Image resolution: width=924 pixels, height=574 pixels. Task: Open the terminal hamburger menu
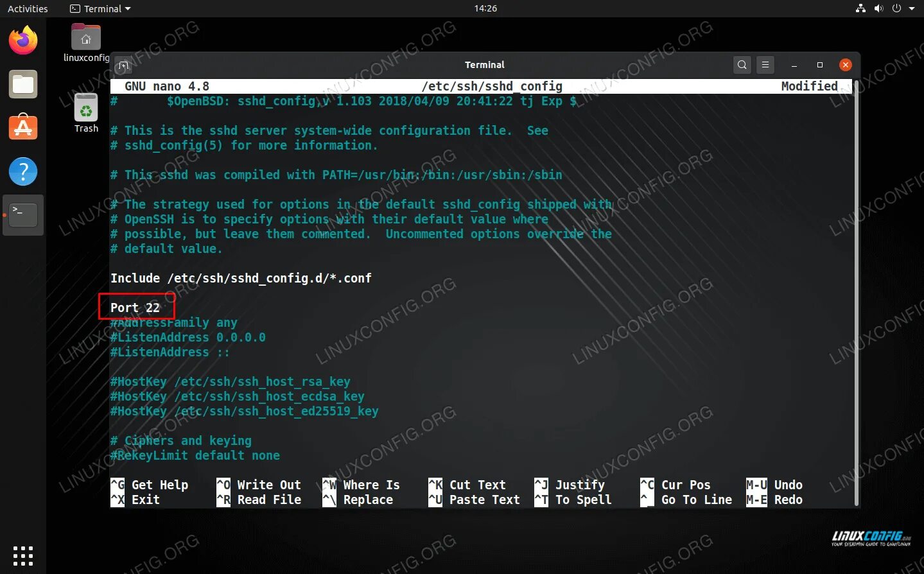[x=765, y=65]
